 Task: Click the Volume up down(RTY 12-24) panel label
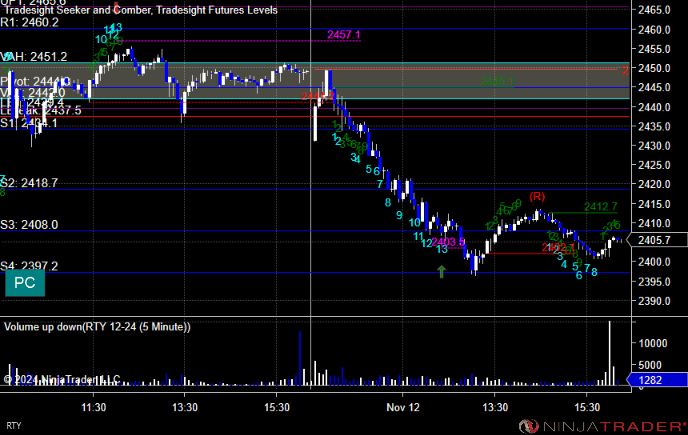pos(97,327)
